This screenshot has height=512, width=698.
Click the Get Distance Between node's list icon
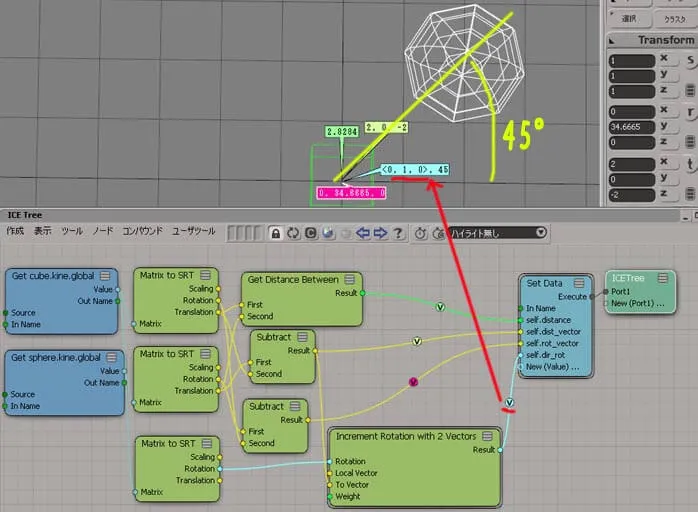pyautogui.click(x=349, y=280)
